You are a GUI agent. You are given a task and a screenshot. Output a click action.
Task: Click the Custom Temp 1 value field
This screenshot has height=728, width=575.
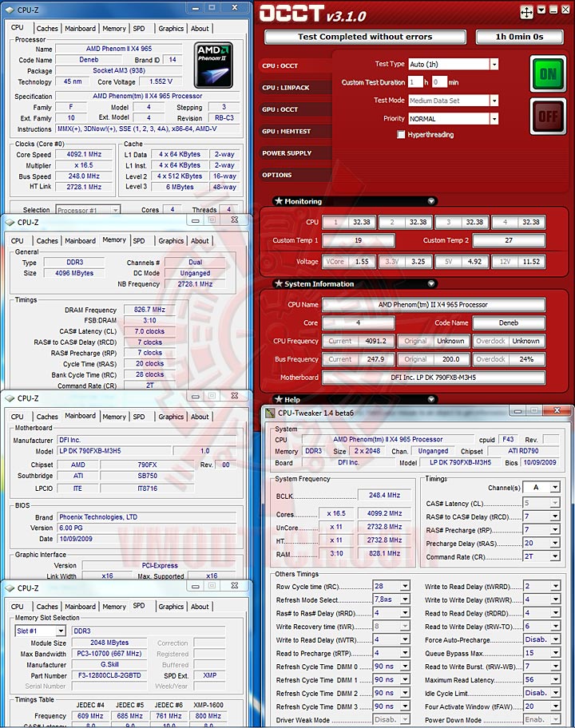click(358, 240)
